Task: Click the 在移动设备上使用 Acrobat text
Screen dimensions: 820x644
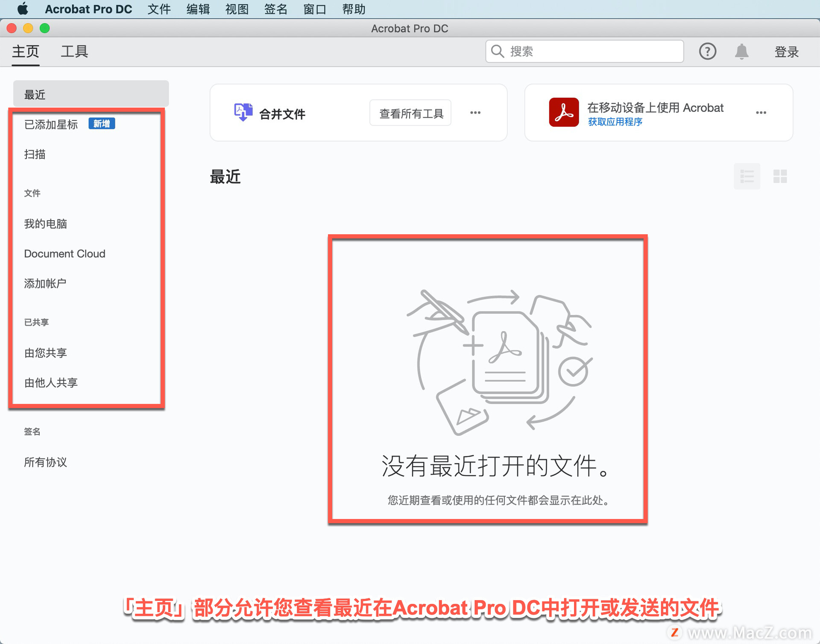Action: click(x=655, y=108)
